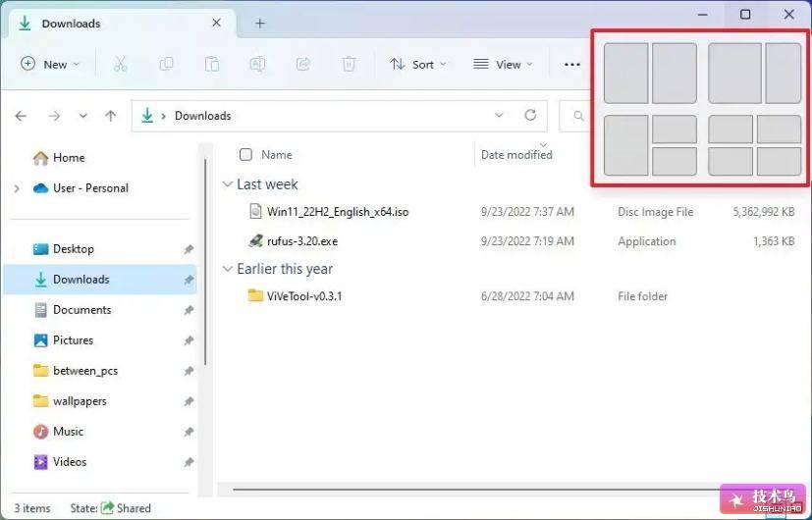Click the Shared state icon in status bar
The height and width of the screenshot is (520, 812).
point(107,507)
